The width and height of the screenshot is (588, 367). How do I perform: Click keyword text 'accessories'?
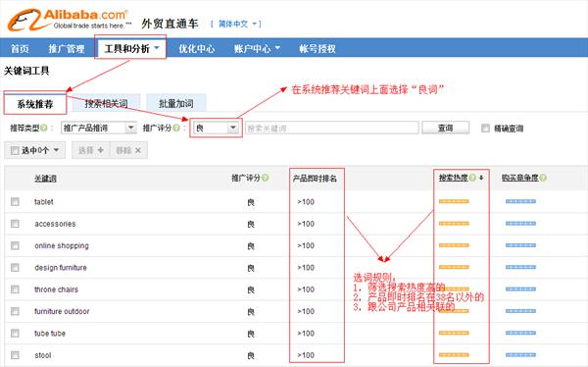(x=55, y=224)
